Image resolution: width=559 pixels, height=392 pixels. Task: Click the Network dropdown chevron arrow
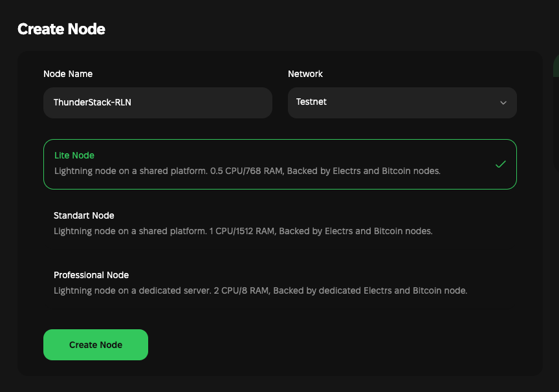coord(503,103)
